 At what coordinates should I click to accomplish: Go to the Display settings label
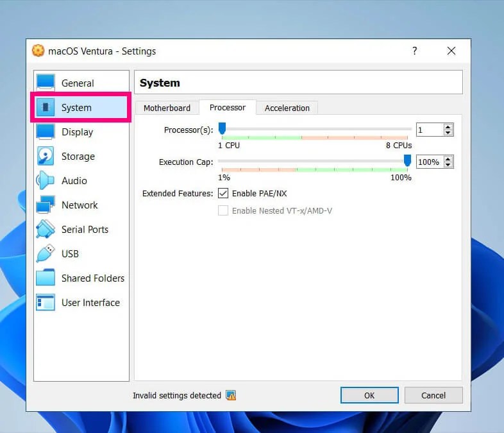77,132
